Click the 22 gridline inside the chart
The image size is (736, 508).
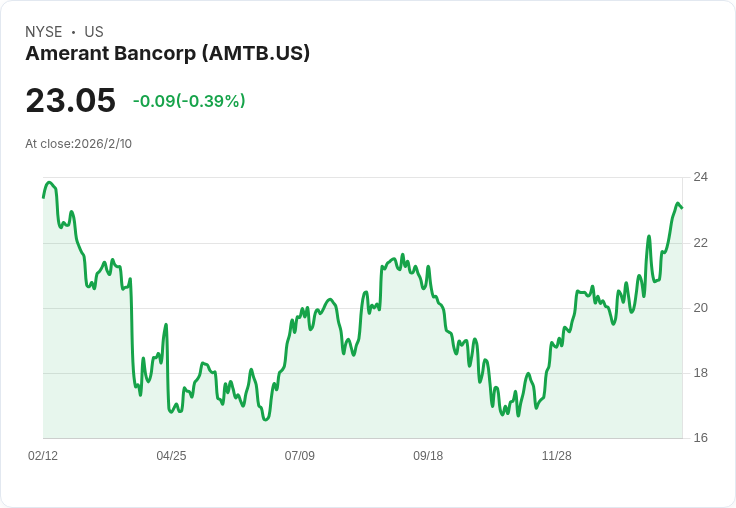coord(362,243)
